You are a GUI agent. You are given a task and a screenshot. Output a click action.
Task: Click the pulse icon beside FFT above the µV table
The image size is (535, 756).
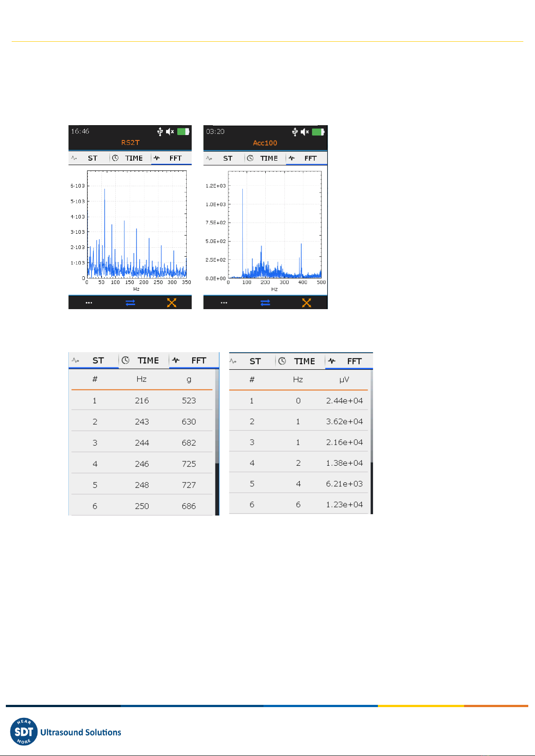332,361
